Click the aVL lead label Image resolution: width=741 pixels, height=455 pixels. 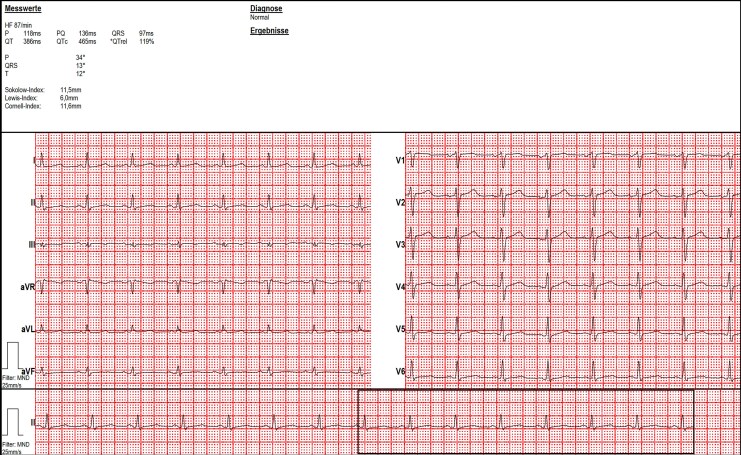click(28, 329)
